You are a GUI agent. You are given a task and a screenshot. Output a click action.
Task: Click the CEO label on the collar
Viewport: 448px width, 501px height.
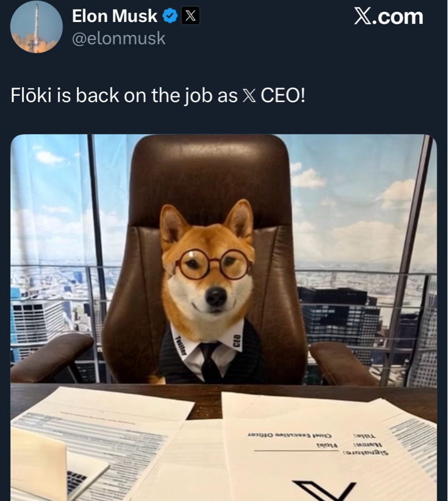[237, 341]
